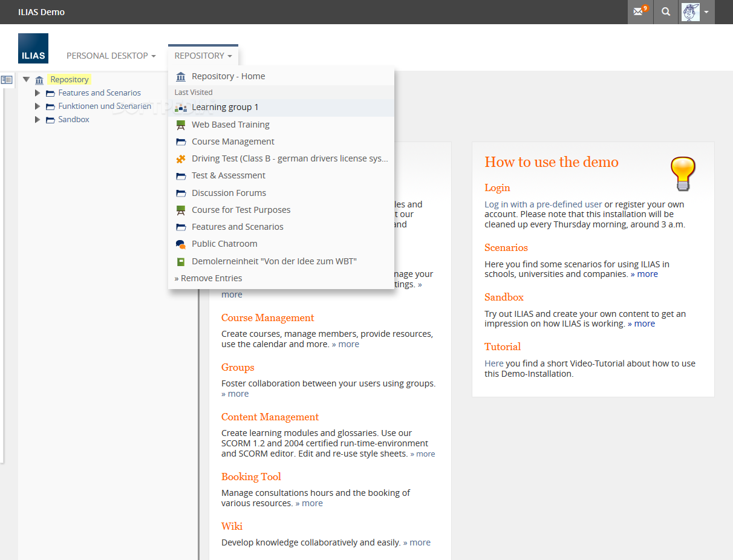Click the Test & Assessment folder icon

click(181, 176)
